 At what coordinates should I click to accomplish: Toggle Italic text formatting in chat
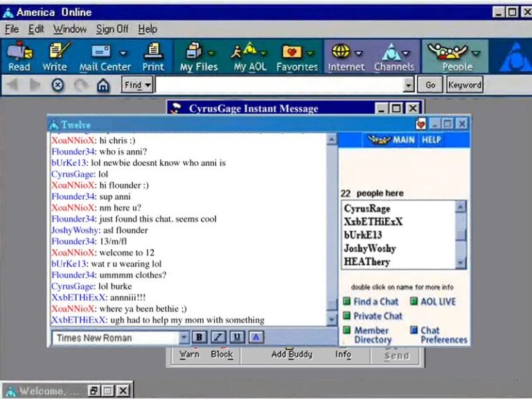pos(218,337)
